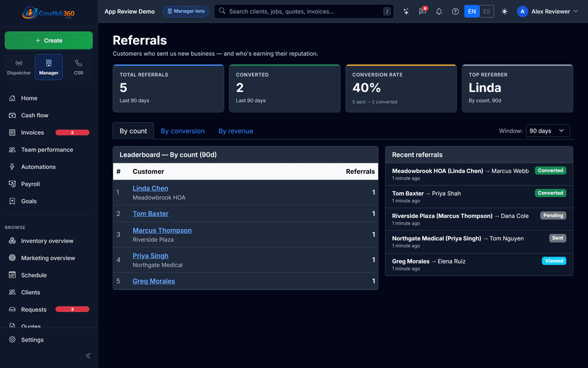Screen dimensions: 588x368
Task: Open Priya Singh customer link
Action: [x=151, y=256]
